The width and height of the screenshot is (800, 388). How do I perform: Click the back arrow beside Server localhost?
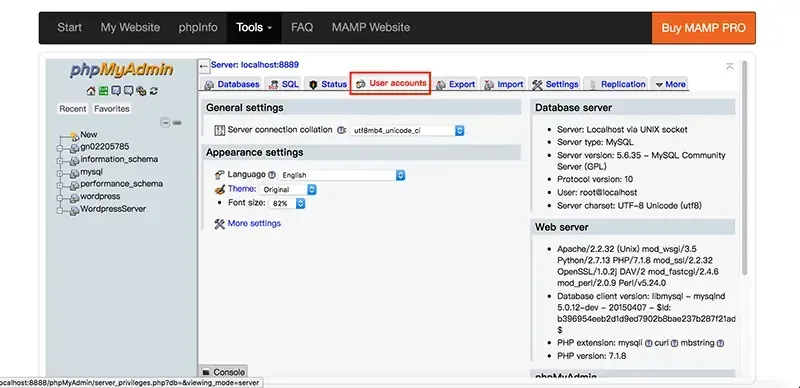(x=204, y=66)
